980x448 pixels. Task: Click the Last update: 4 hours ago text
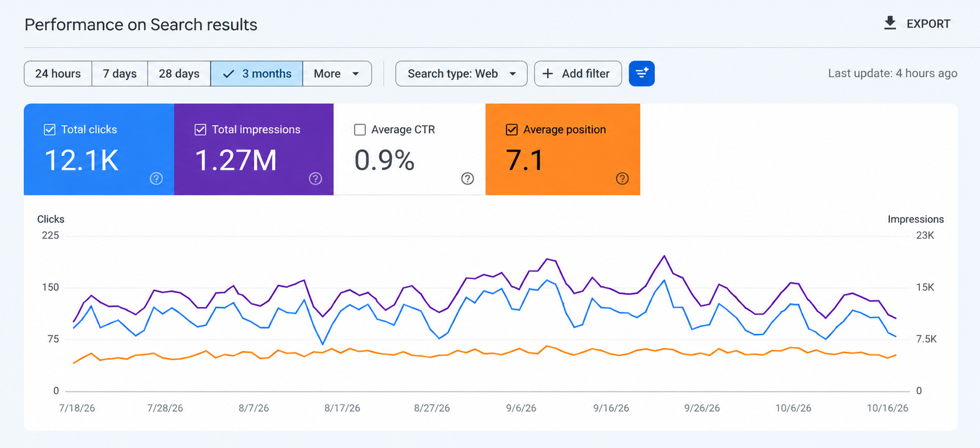(x=892, y=74)
